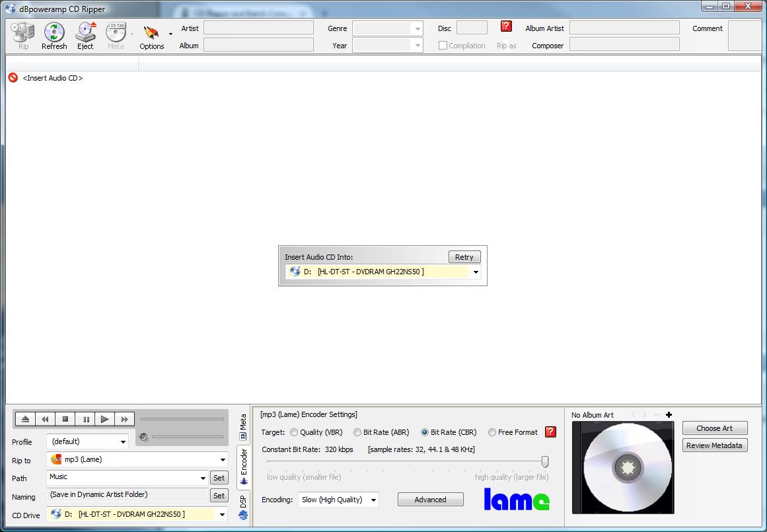The height and width of the screenshot is (532, 767).
Task: Eject the CD using Eject icon
Action: point(85,36)
